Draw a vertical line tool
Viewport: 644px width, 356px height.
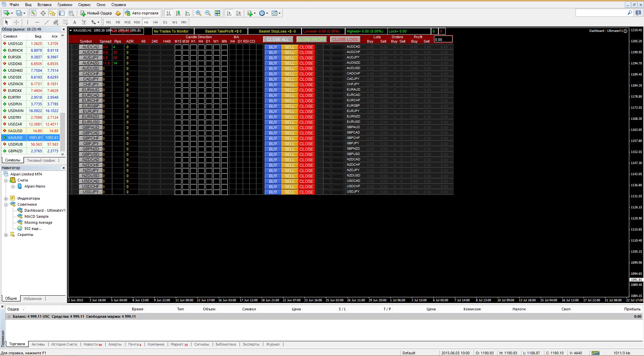(27, 22)
